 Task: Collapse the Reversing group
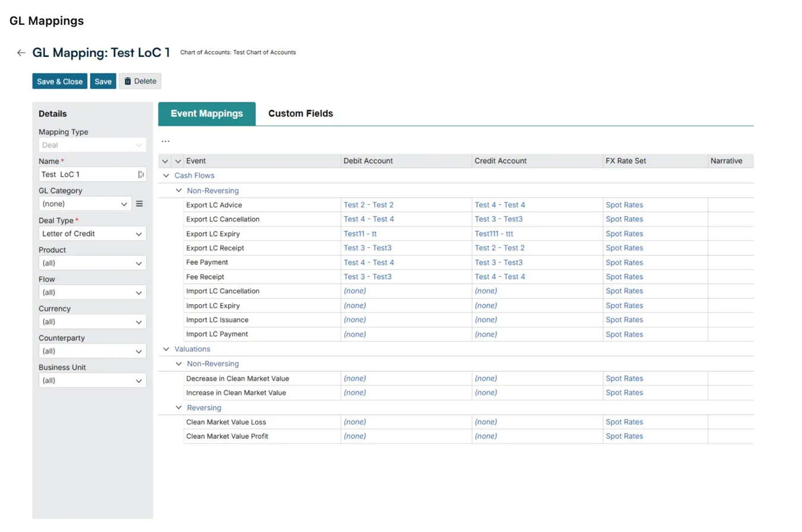tap(179, 408)
